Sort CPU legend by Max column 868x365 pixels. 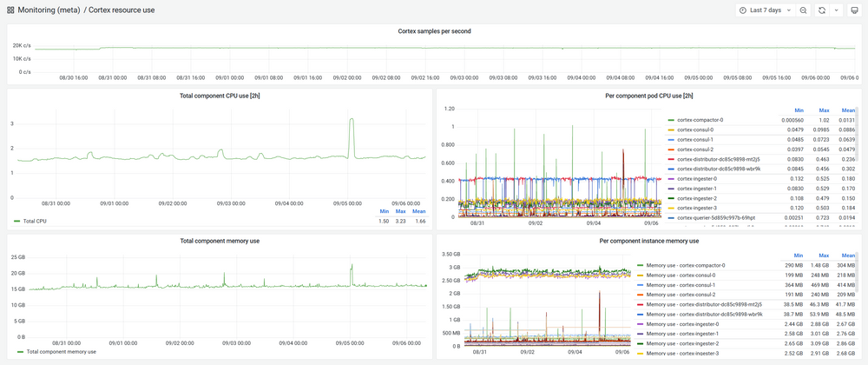[x=825, y=110]
